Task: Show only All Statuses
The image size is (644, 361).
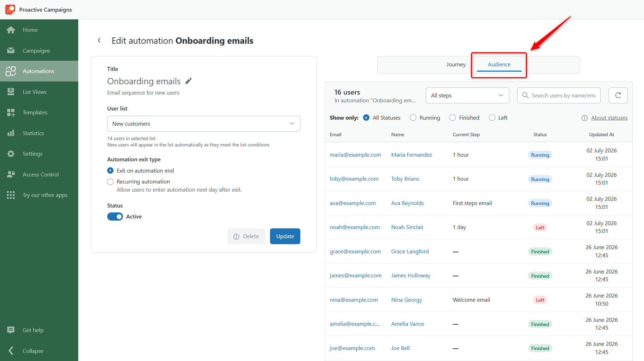Action: pyautogui.click(x=366, y=118)
